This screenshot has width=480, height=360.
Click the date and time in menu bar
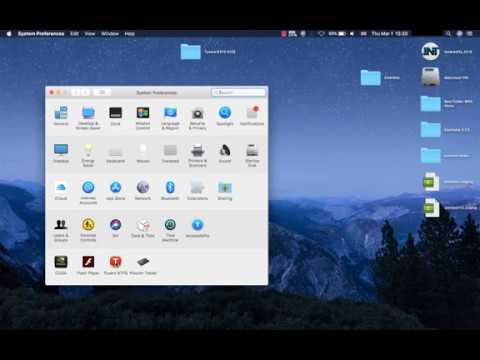pos(389,34)
